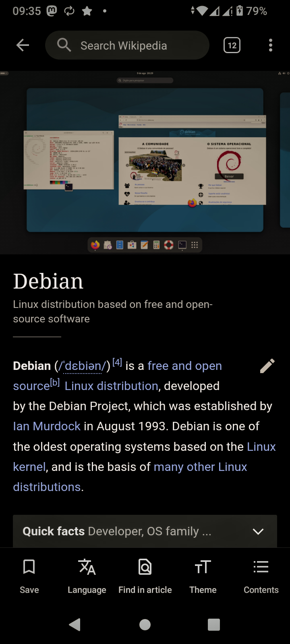Open the Language translation option
The image size is (290, 644).
pyautogui.click(x=87, y=576)
